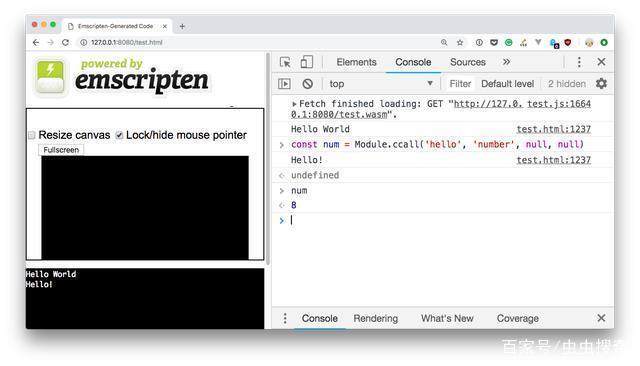Uncheck Lock/hide mouse pointer checkbox
This screenshot has width=640, height=366.
click(x=119, y=135)
